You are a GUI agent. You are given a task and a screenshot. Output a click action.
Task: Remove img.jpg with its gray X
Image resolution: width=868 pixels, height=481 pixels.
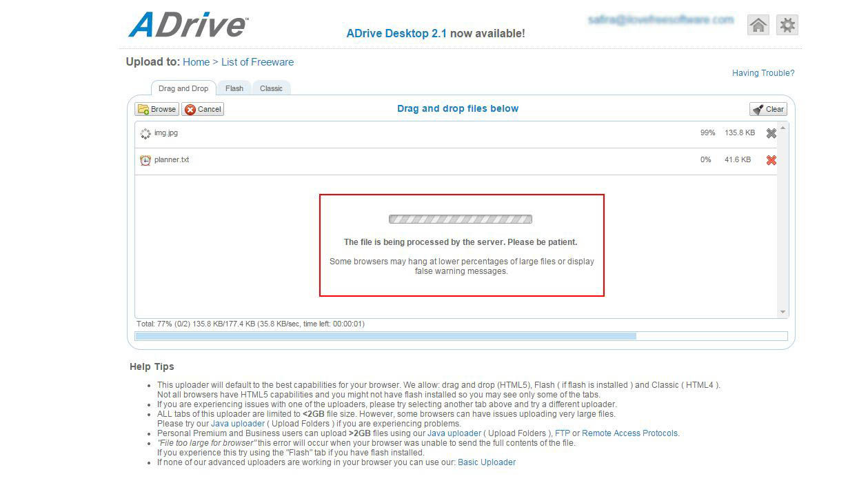(771, 133)
